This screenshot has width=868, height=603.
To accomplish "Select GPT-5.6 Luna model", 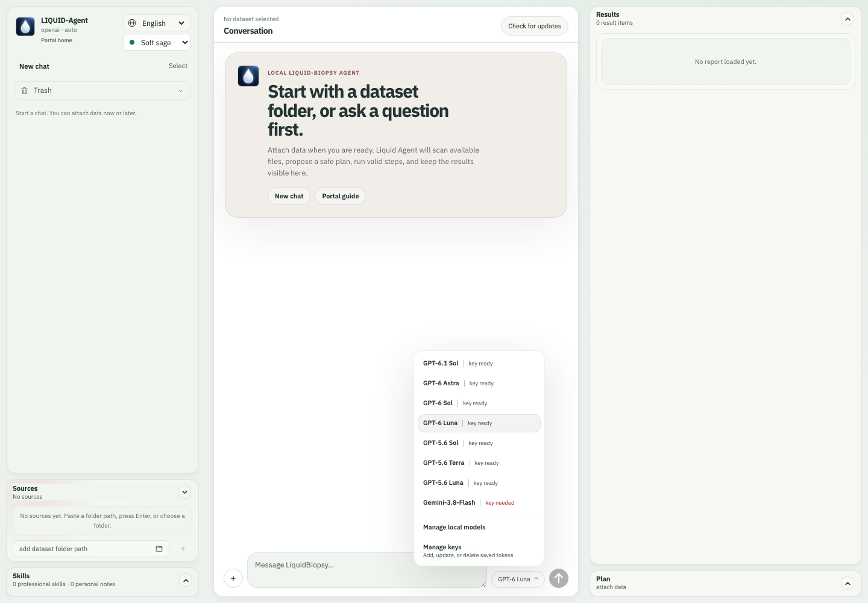I will click(479, 483).
